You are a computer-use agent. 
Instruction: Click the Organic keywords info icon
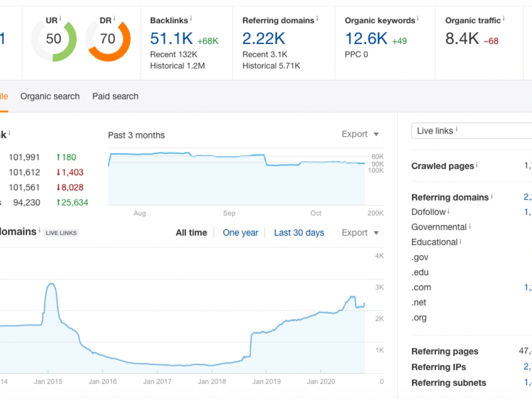pyautogui.click(x=418, y=18)
